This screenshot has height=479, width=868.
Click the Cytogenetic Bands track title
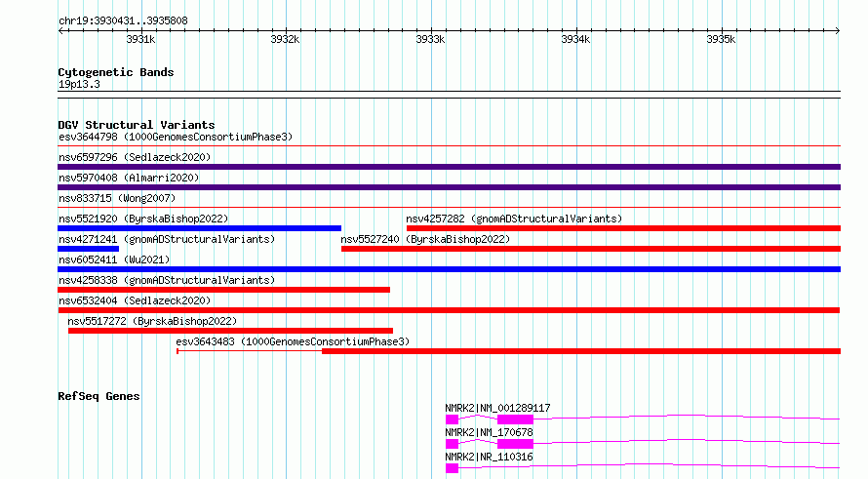coord(116,72)
